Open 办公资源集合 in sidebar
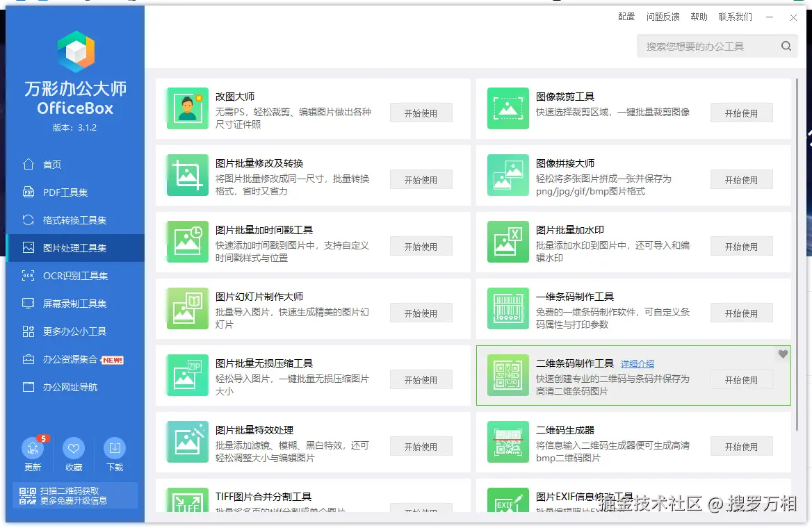 75,359
